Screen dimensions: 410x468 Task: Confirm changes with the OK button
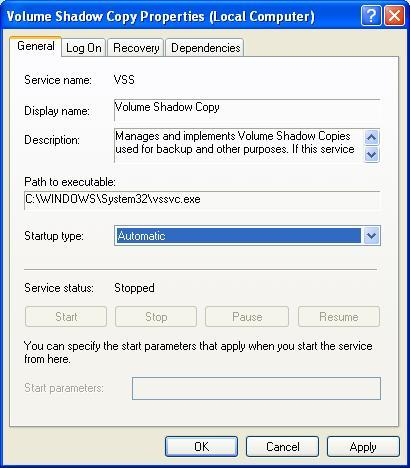(x=201, y=447)
